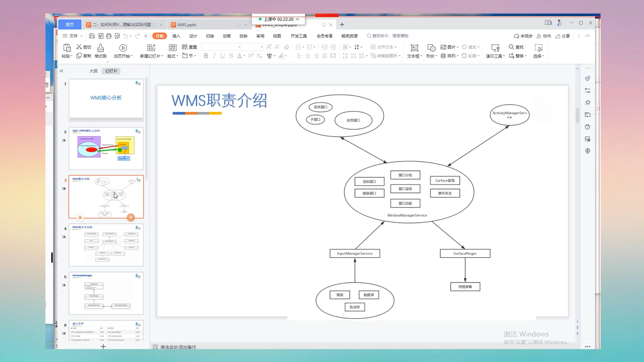
Task: Open the Insert (插入) ribbon tab
Action: pyautogui.click(x=176, y=36)
